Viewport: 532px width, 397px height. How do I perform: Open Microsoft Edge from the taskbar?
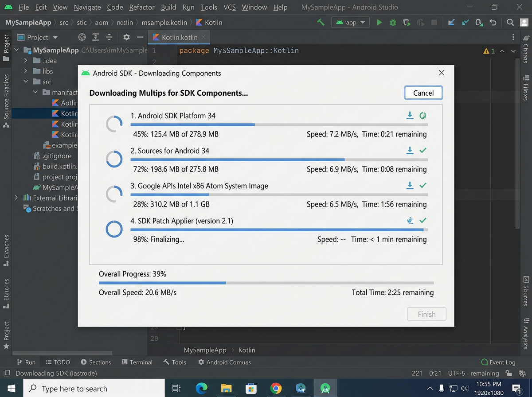[x=201, y=389]
